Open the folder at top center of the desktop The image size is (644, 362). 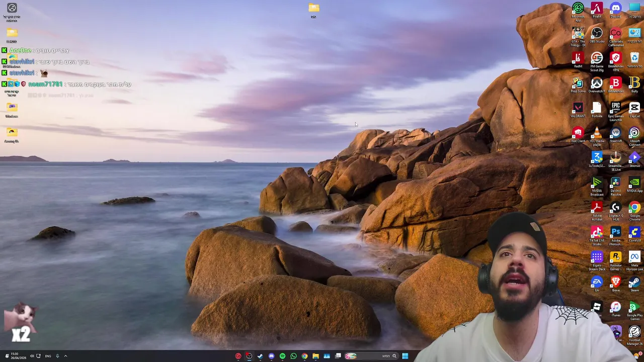click(x=313, y=10)
